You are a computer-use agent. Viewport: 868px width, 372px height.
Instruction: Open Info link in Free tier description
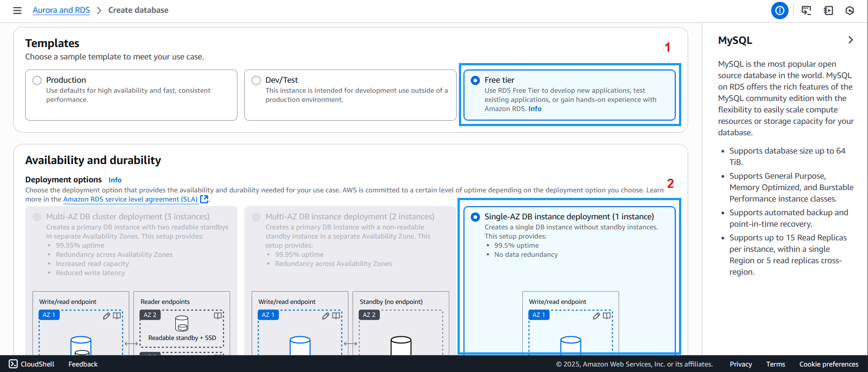[535, 109]
